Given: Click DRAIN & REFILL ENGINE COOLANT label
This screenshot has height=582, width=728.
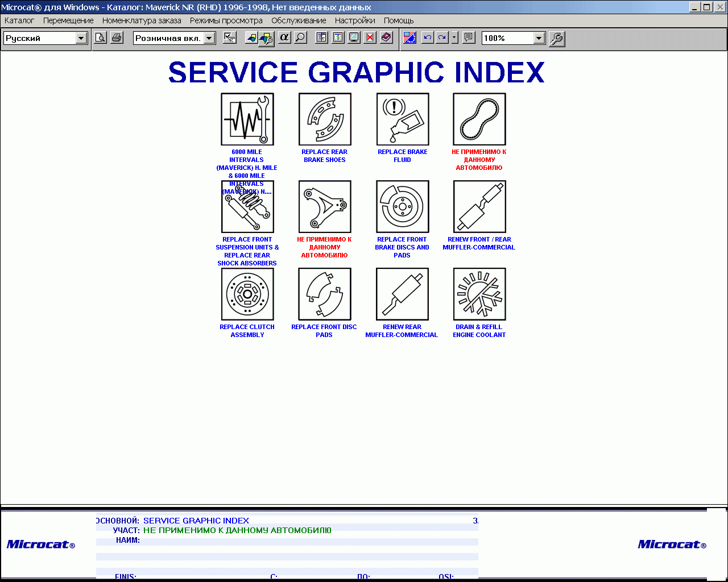Looking at the screenshot, I should pos(479,331).
